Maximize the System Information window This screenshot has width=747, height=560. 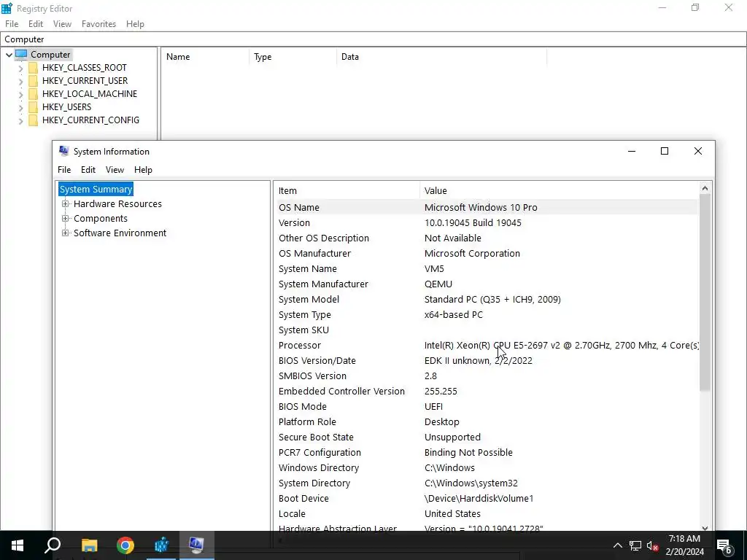click(665, 151)
